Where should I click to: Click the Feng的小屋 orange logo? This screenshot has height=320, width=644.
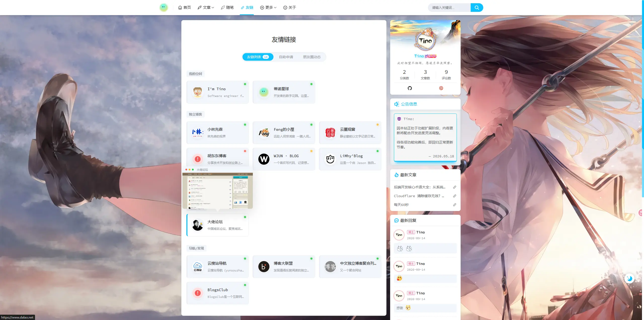pos(264,133)
